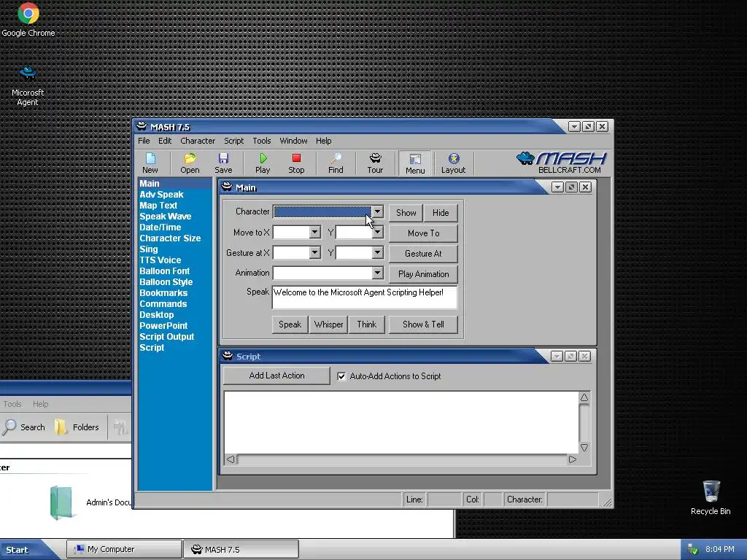This screenshot has height=560, width=747.
Task: Click the Gesture At button
Action: pos(424,254)
